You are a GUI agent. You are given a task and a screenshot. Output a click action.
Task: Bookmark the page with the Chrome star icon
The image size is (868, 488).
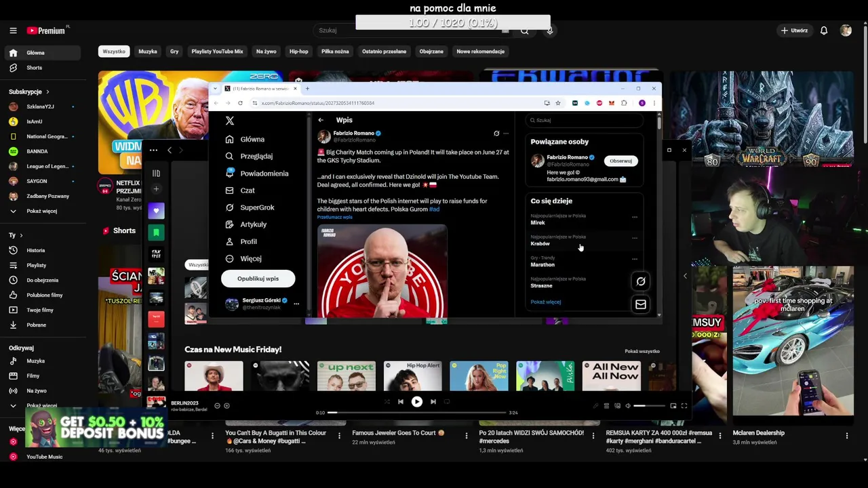click(x=558, y=103)
